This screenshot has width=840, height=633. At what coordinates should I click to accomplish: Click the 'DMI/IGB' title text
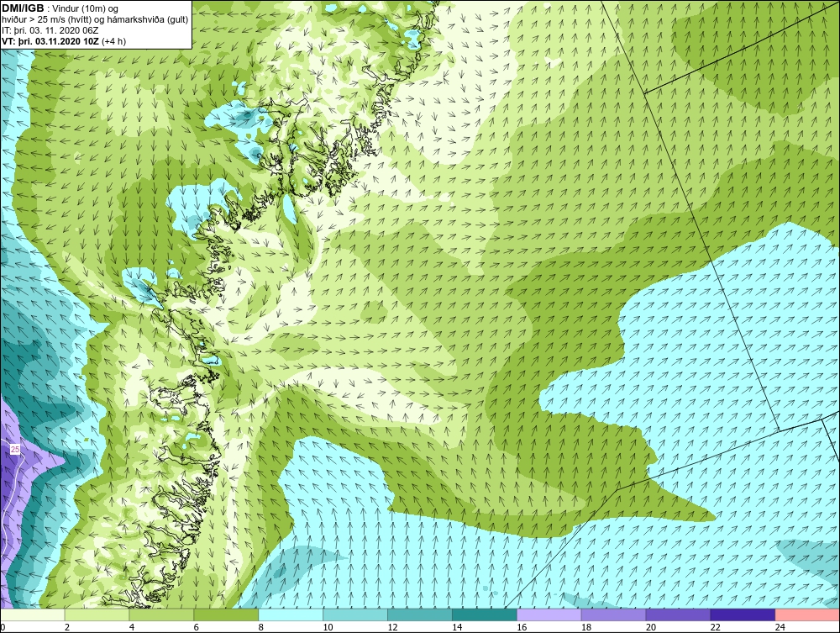tap(23, 8)
